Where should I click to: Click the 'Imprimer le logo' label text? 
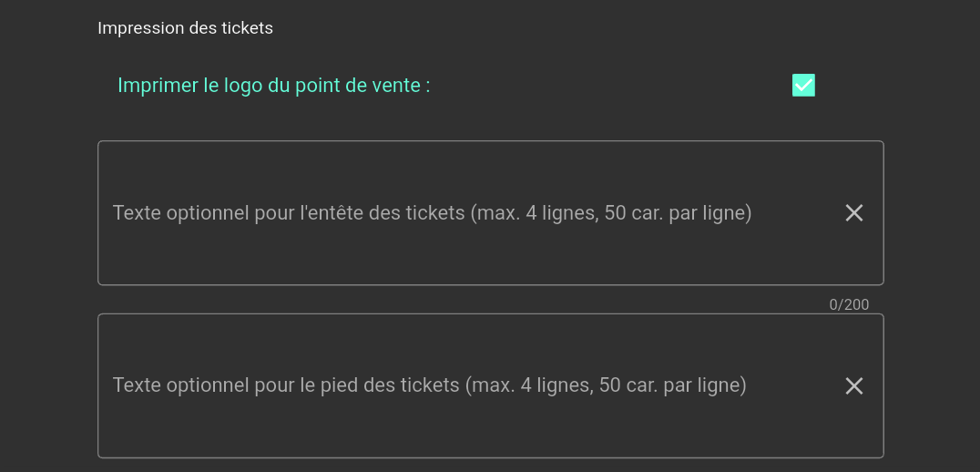click(x=273, y=86)
